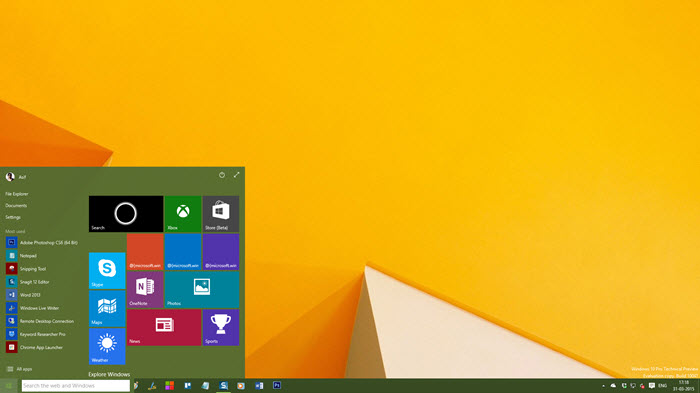The height and width of the screenshot is (393, 700).
Task: Click the Start button on taskbar
Action: 8,386
